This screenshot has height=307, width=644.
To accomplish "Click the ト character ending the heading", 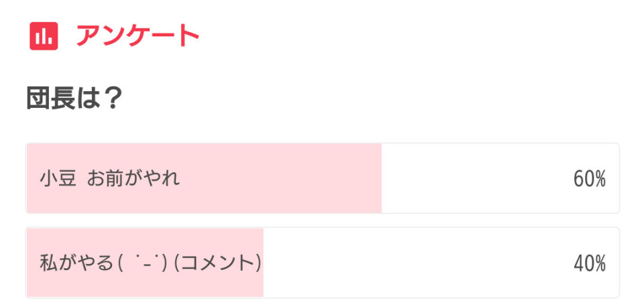I will [x=188, y=36].
